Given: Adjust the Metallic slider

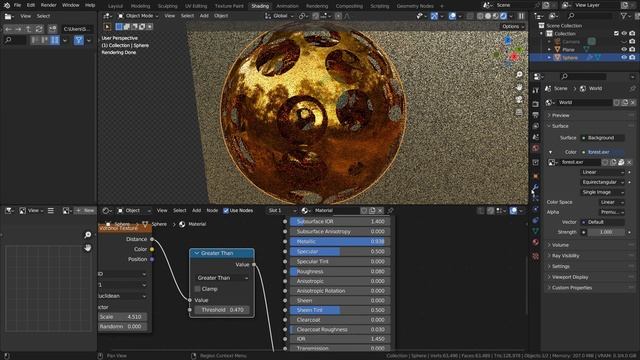Looking at the screenshot, I should click(340, 242).
